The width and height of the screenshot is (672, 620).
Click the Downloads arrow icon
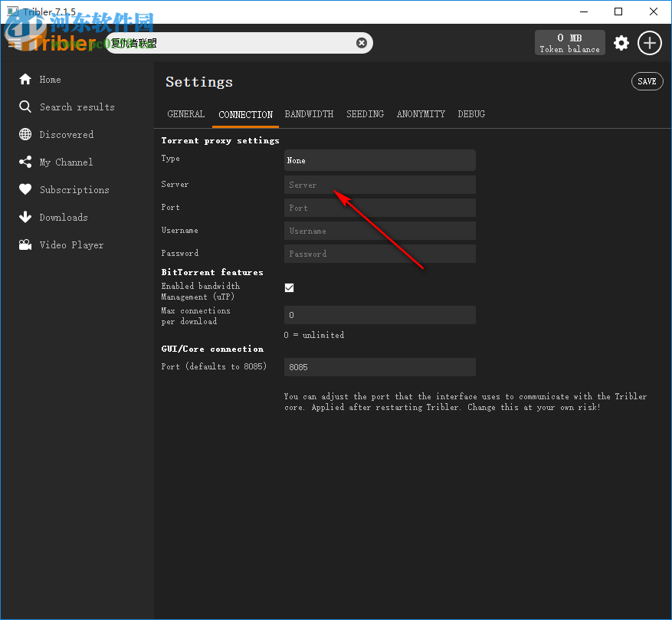pos(25,217)
